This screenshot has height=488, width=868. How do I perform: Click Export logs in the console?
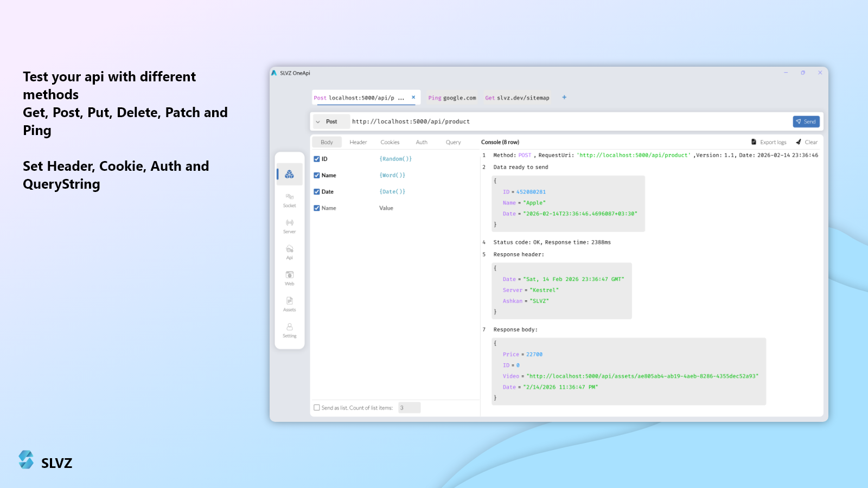coord(769,142)
